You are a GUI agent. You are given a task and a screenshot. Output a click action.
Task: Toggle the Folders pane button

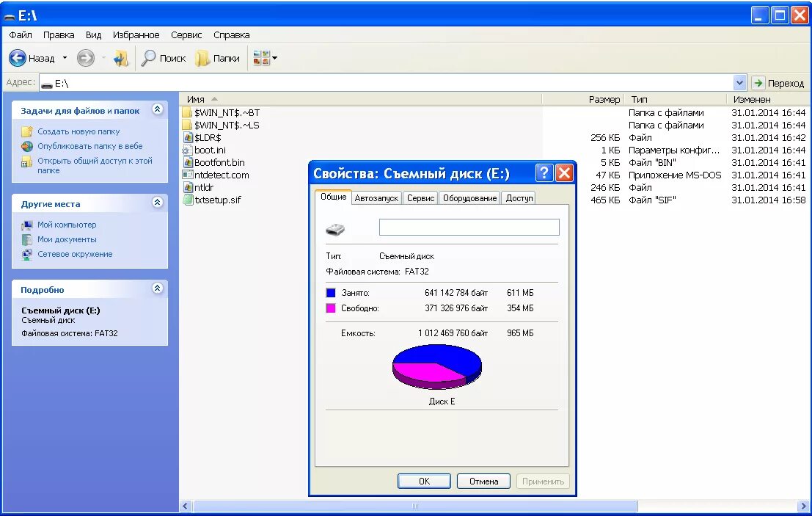pos(217,58)
